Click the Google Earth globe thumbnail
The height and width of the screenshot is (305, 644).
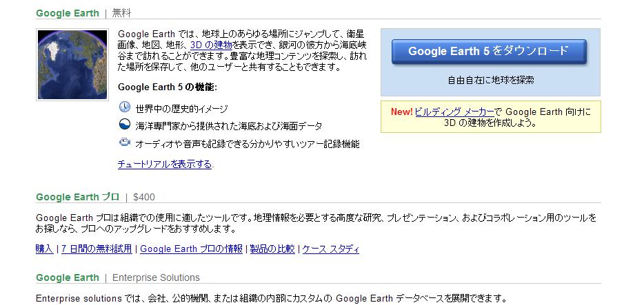[x=68, y=64]
